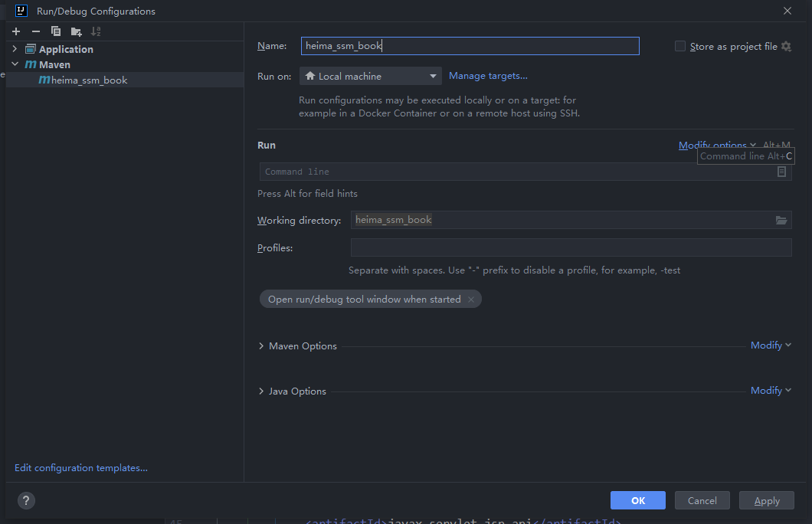Expand the Maven Options section

(262, 346)
